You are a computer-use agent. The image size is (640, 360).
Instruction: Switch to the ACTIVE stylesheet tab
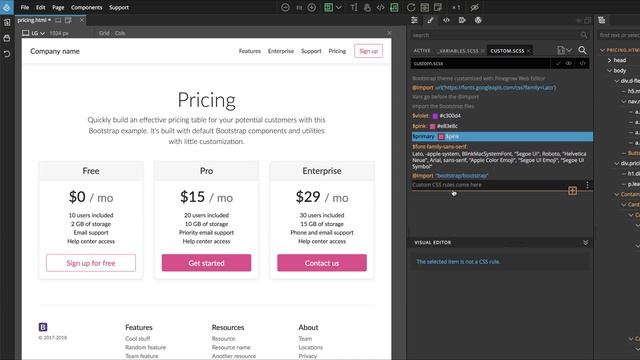pos(422,51)
